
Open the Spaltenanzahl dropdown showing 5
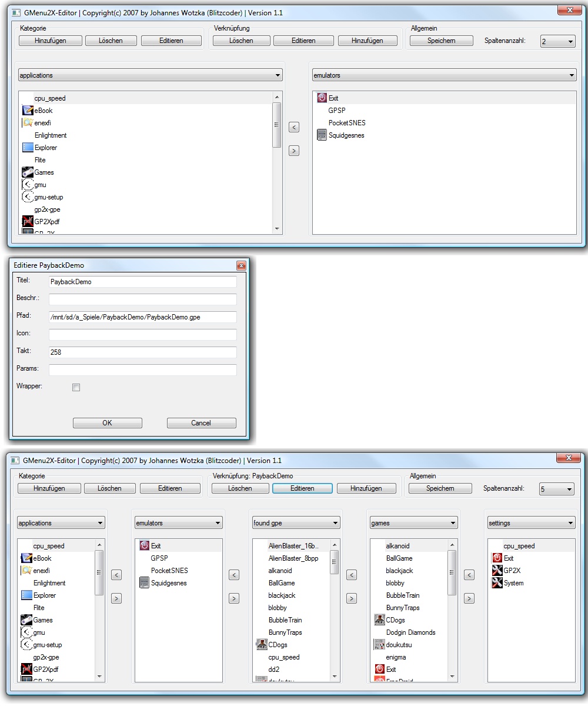point(557,489)
